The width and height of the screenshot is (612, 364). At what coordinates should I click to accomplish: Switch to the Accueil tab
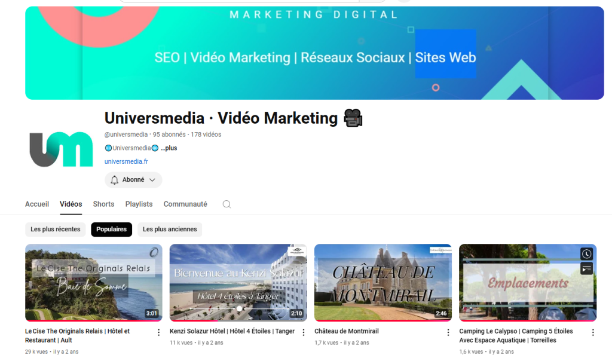(37, 204)
